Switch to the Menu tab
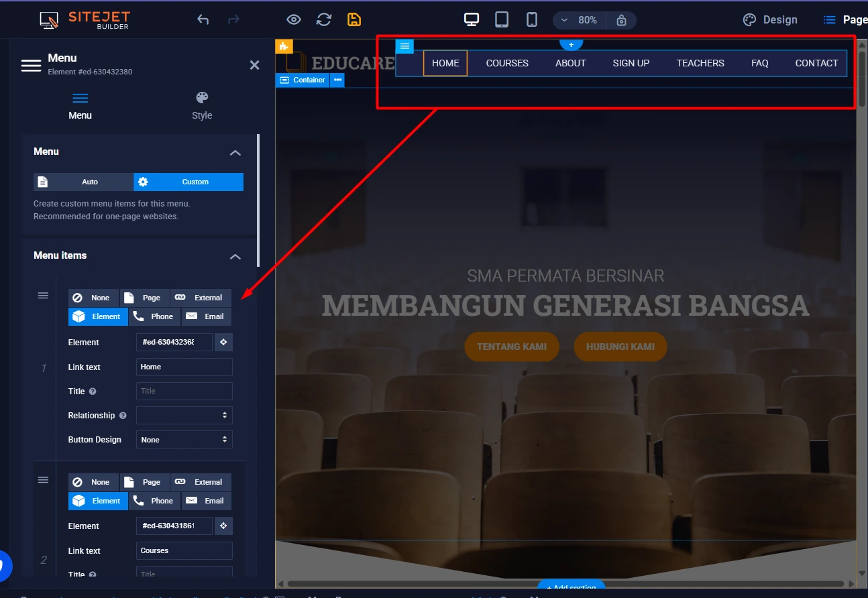This screenshot has width=868, height=598. [x=80, y=106]
